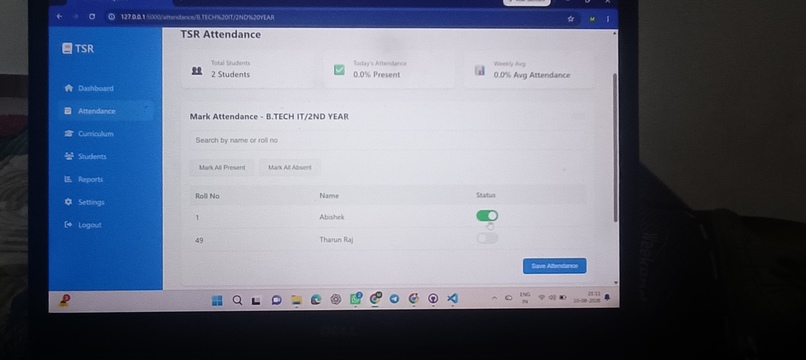The height and width of the screenshot is (360, 806).
Task: Launch Microsoft Edge from the taskbar
Action: coord(316,300)
